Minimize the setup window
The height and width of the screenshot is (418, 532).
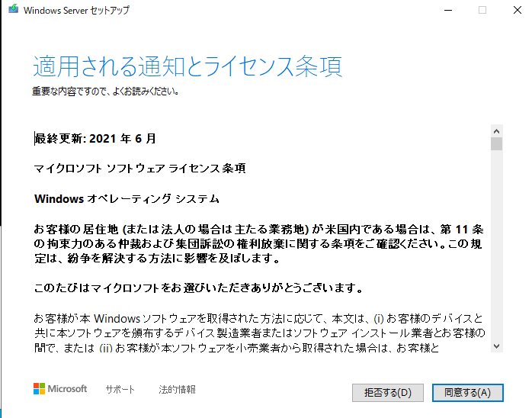448,10
